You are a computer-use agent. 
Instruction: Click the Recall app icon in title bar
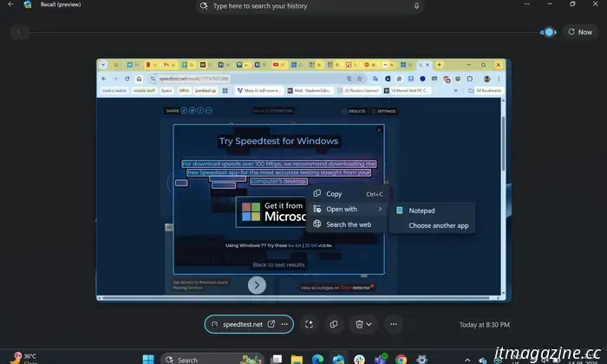click(28, 4)
